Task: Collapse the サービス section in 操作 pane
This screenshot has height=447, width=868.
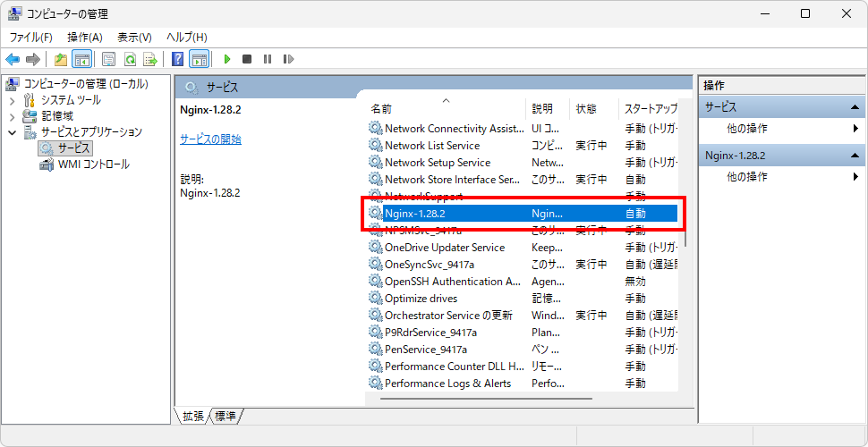Action: (x=855, y=107)
